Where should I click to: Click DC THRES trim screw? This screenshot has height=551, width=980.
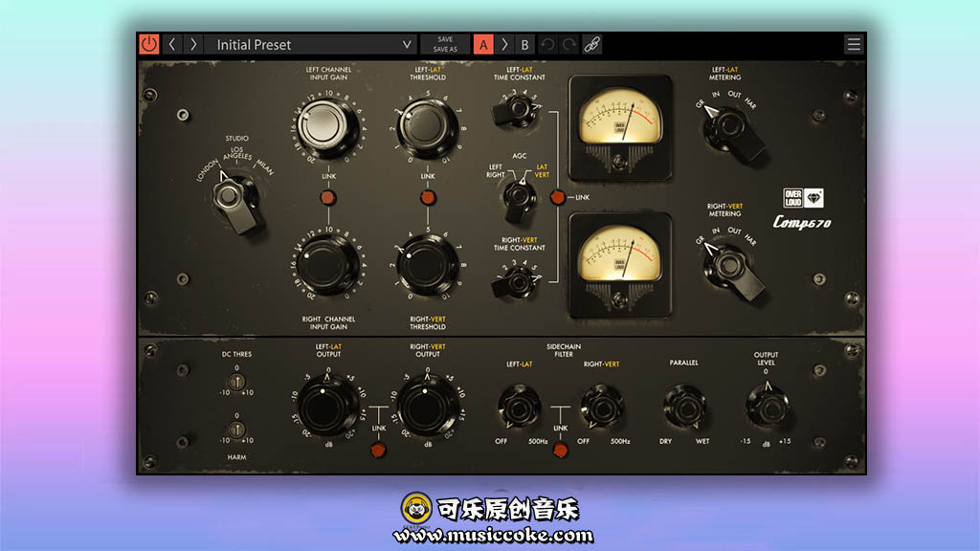pyautogui.click(x=236, y=382)
